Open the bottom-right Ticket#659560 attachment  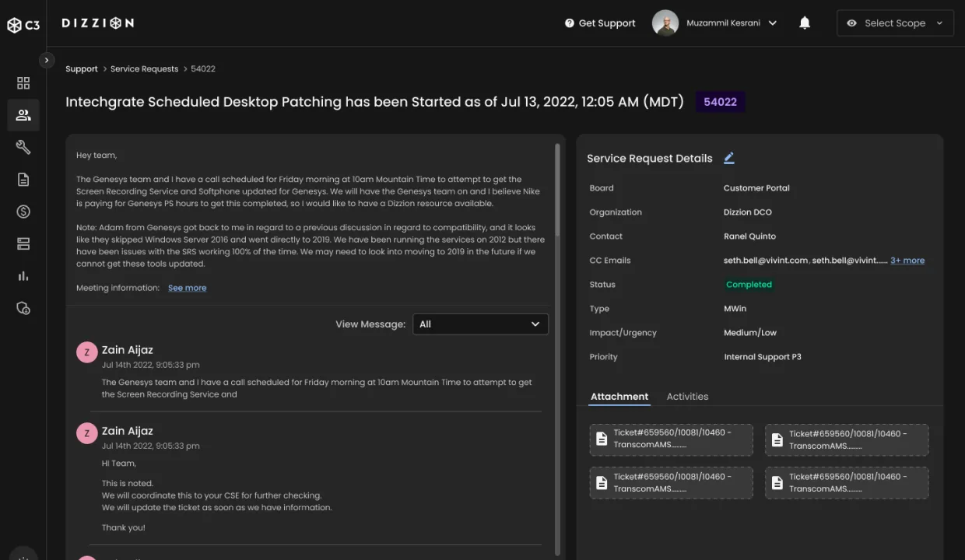[847, 483]
